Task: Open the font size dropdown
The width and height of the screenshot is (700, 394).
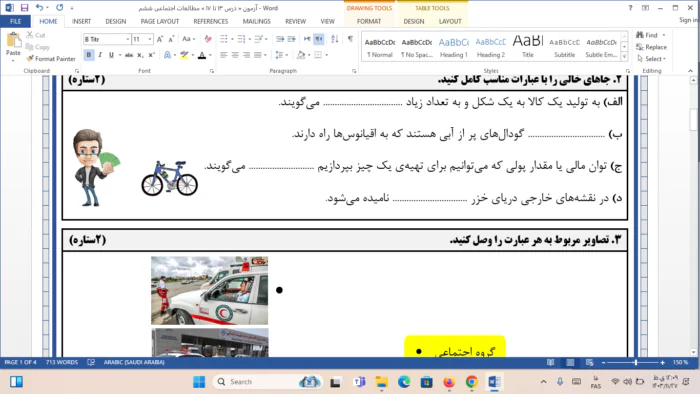Action: coord(150,39)
